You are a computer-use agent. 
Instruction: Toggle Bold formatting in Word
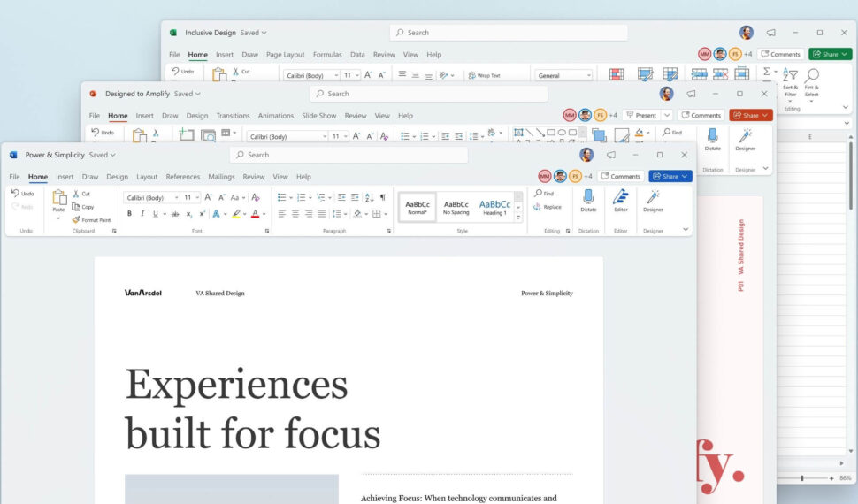pos(129,214)
